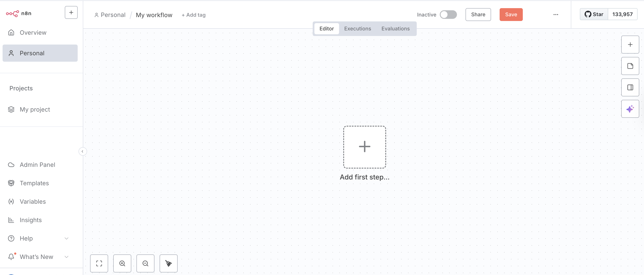644x275 pixels.
Task: Click the GitHub Star button
Action: pyautogui.click(x=594, y=15)
